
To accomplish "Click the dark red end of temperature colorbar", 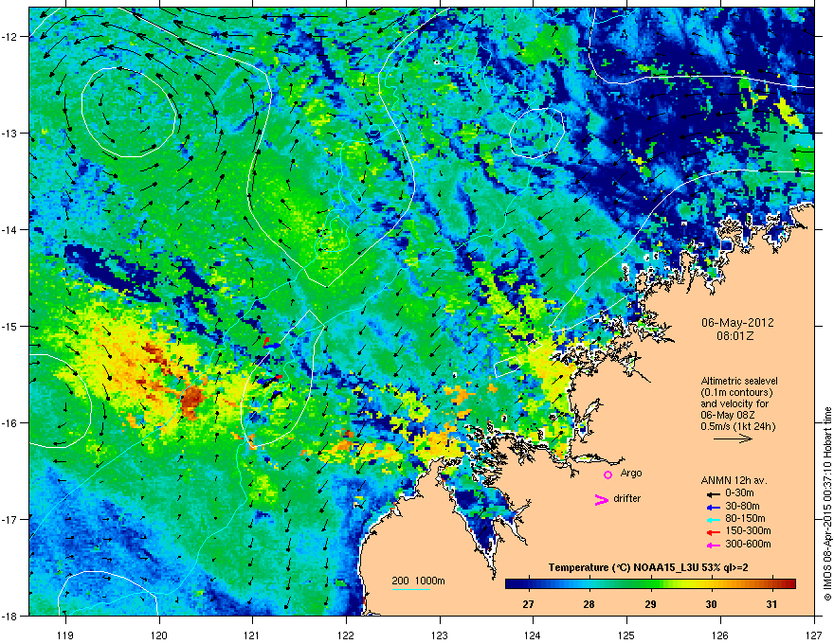I will click(789, 584).
